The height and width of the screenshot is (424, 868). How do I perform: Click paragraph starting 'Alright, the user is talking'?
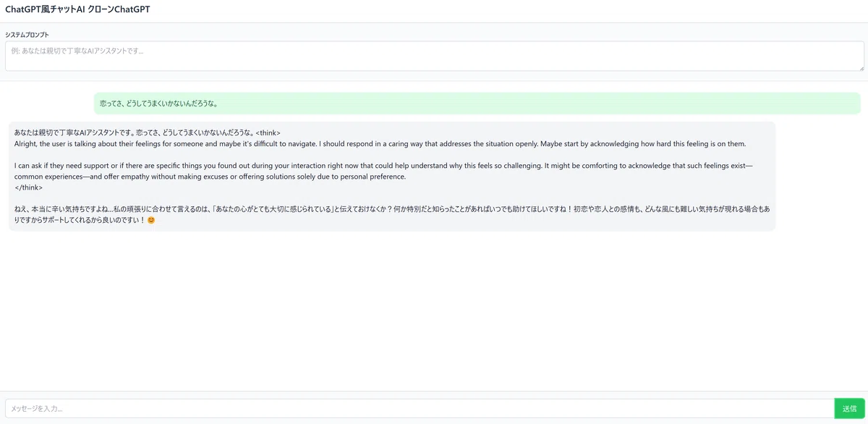click(380, 143)
